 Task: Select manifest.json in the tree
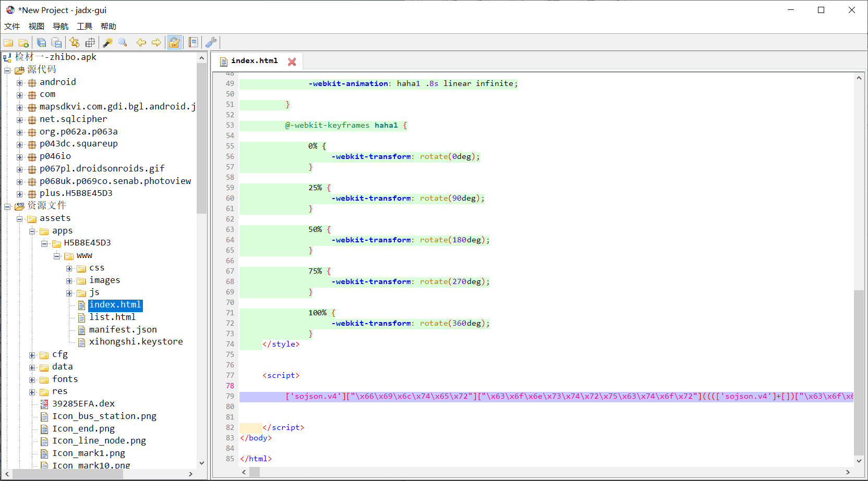pos(123,329)
